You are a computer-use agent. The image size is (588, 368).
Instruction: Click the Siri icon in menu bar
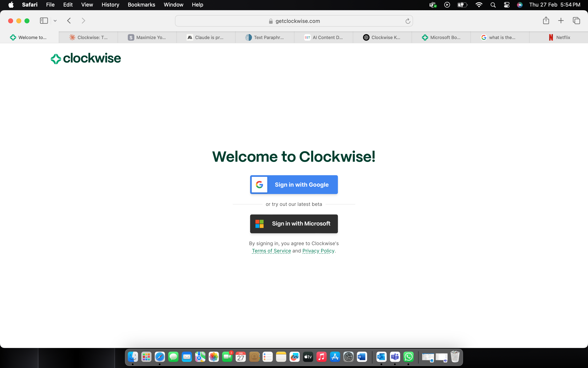tap(520, 5)
